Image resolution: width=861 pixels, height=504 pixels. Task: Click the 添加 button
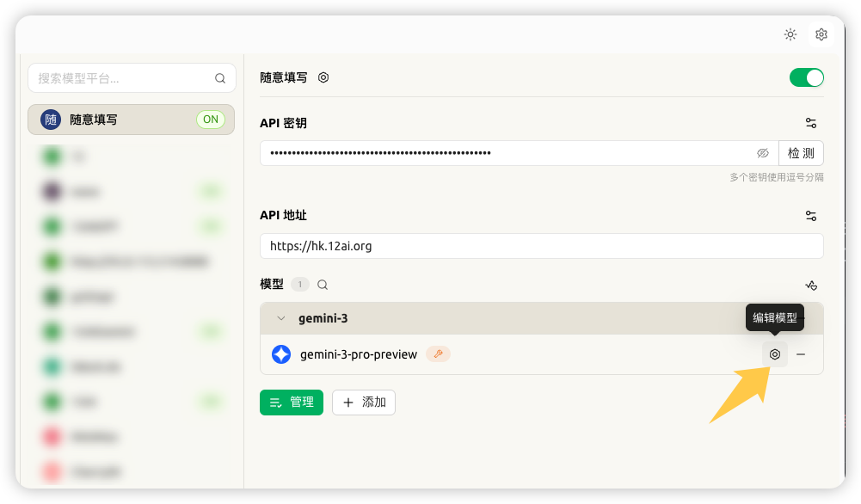click(x=364, y=403)
